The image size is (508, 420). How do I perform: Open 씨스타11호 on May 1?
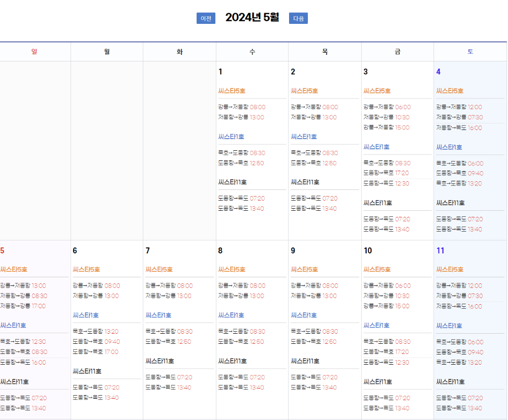[x=232, y=182]
